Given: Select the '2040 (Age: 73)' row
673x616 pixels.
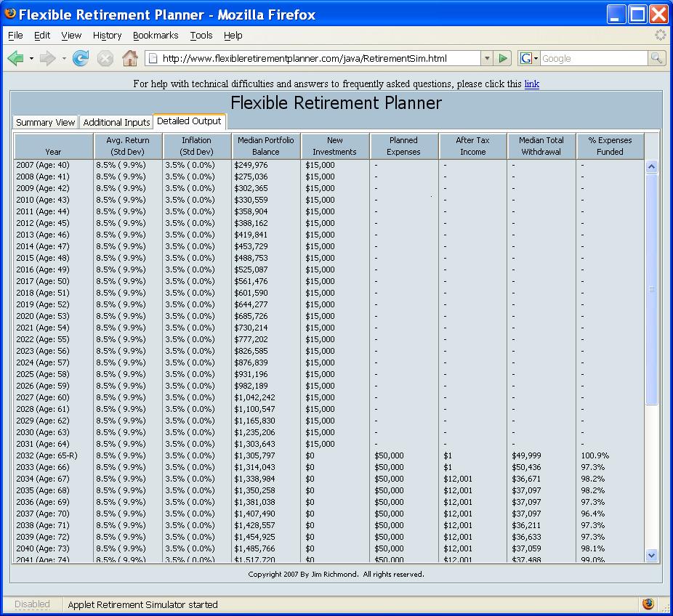Looking at the screenshot, I should (x=329, y=548).
